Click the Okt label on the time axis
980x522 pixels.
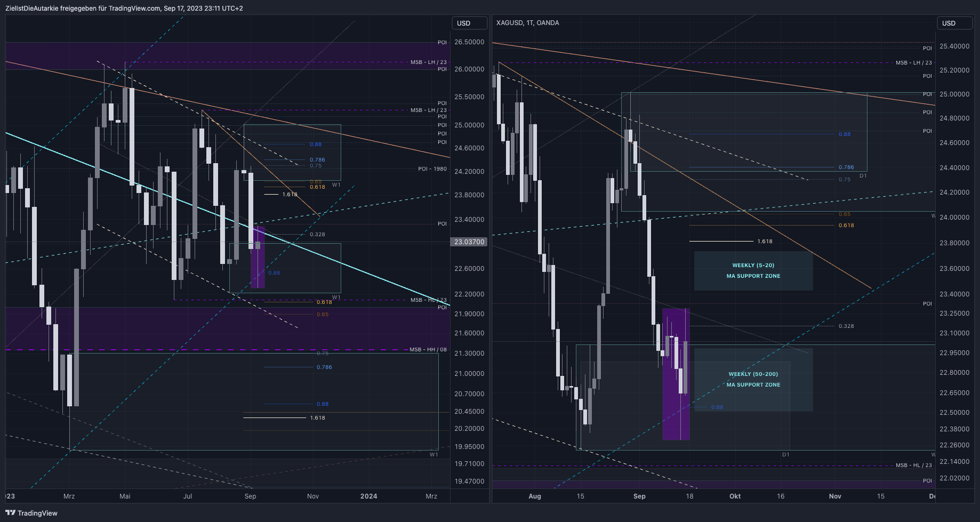(x=735, y=496)
